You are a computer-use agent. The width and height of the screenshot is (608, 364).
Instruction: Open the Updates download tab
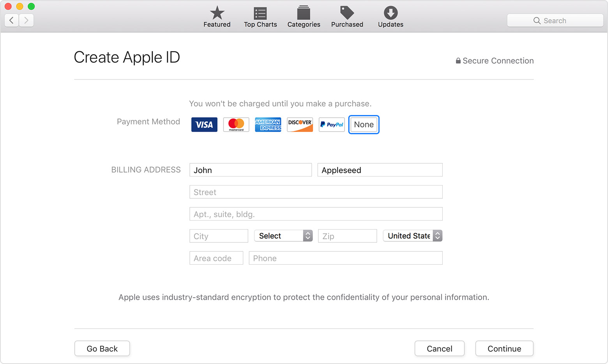click(x=391, y=17)
